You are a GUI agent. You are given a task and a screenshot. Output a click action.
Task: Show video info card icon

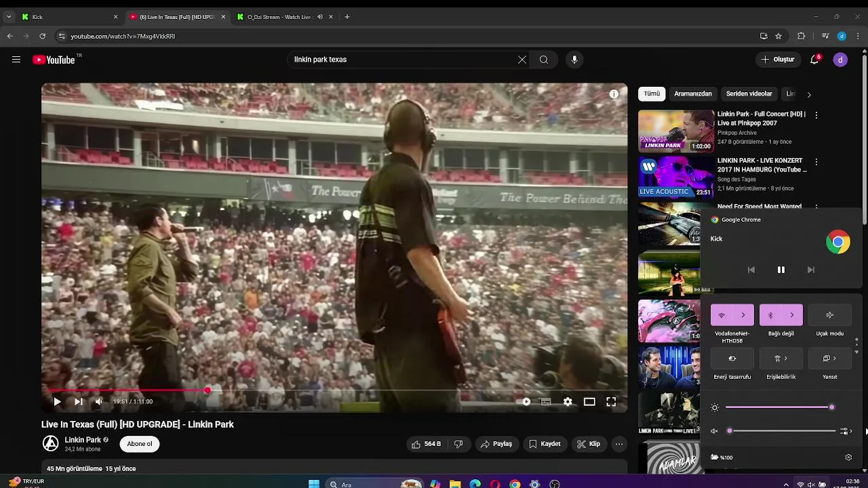point(614,94)
